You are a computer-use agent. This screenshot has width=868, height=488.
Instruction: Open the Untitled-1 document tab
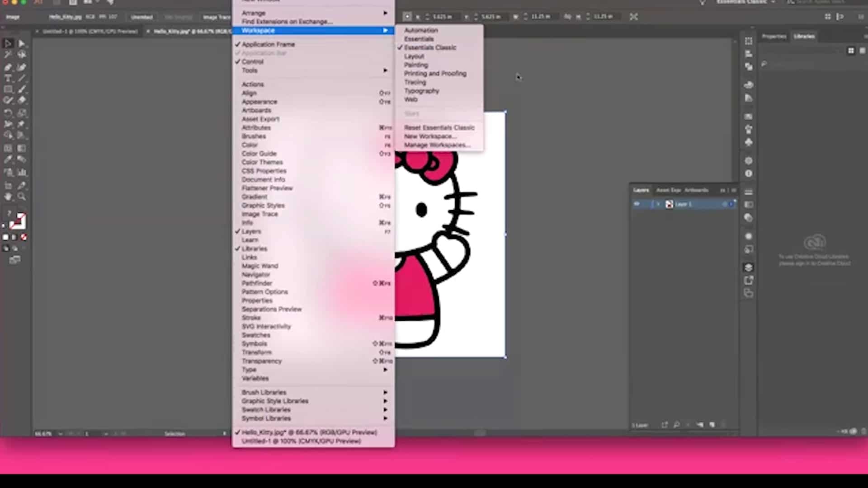click(x=90, y=32)
